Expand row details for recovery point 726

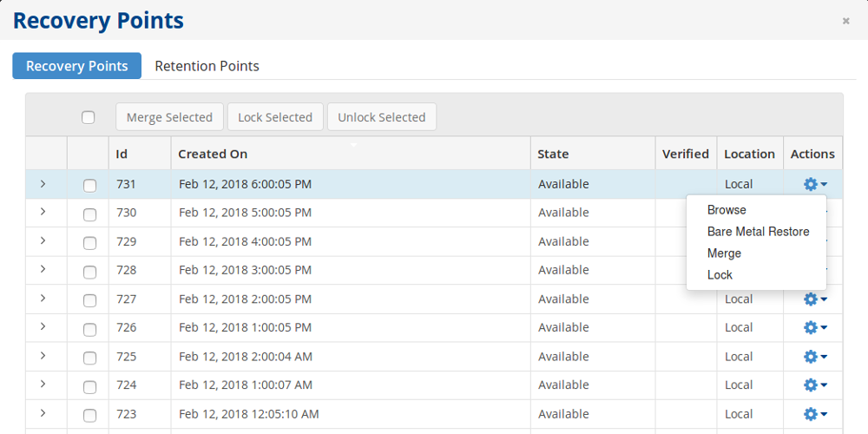tap(43, 326)
